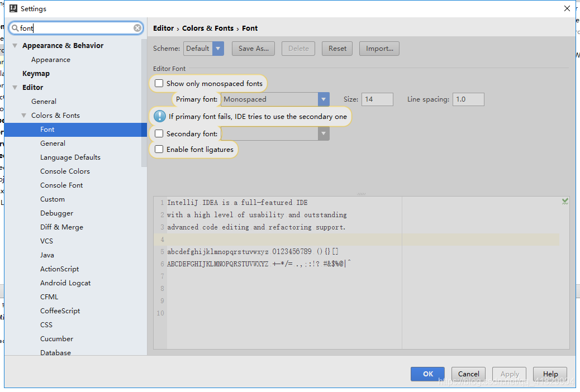580x392 pixels.
Task: Select Cucumber color settings
Action: [56, 339]
